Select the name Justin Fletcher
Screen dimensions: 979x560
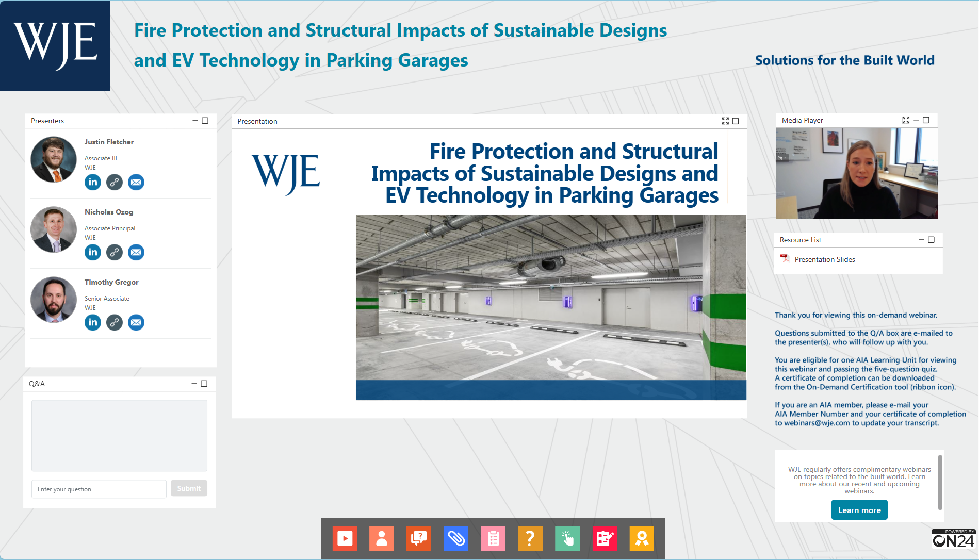[x=109, y=142]
